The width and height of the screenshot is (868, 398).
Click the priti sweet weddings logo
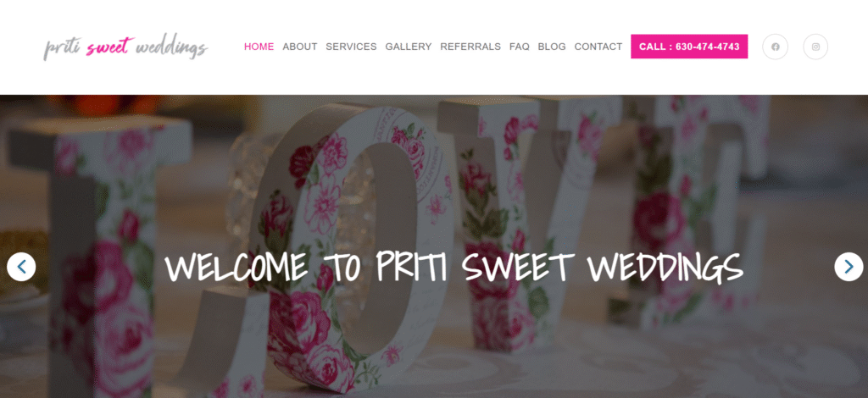[x=125, y=47]
